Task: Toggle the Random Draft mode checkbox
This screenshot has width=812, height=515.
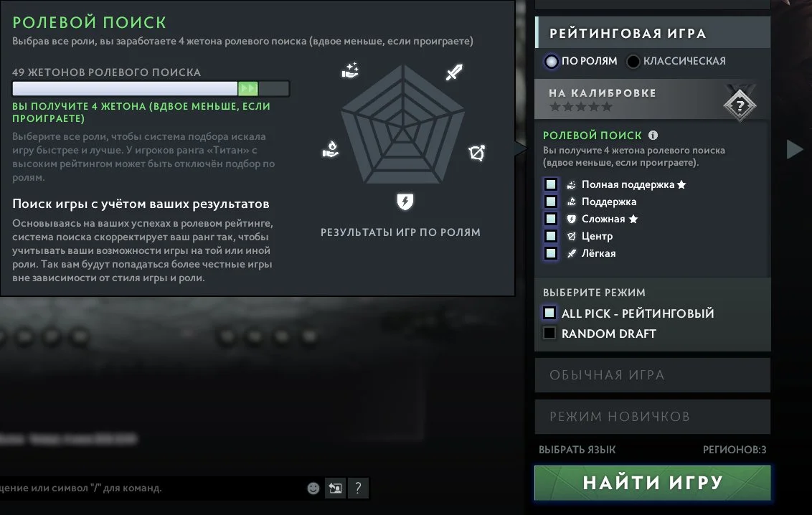Action: pyautogui.click(x=549, y=334)
